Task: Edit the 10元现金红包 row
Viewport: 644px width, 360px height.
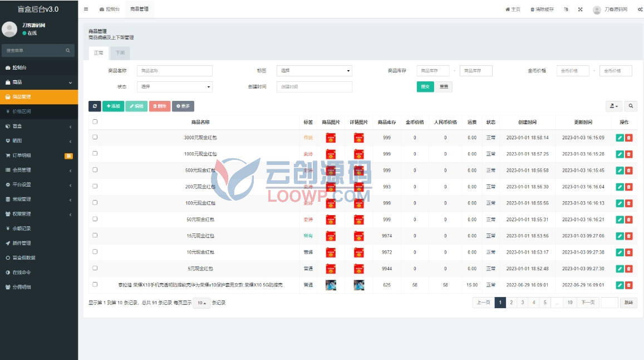Action: point(620,252)
